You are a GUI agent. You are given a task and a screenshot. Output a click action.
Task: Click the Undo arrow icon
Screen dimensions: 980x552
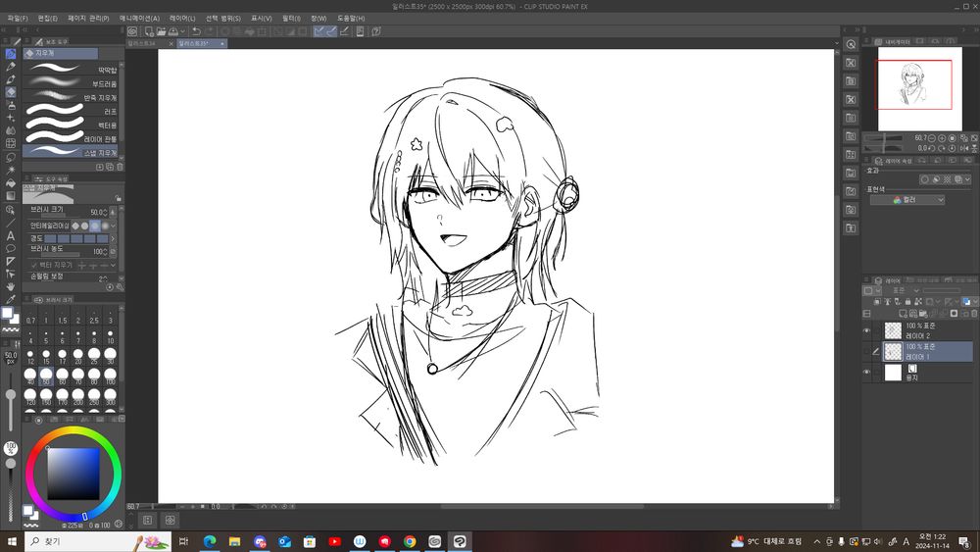tap(197, 31)
